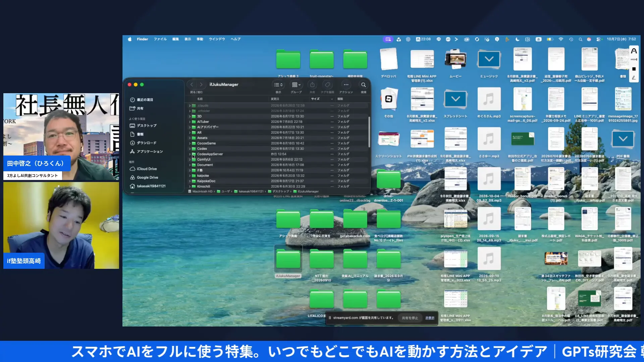Go back using the Finder back arrow
644x362 pixels.
point(192,84)
